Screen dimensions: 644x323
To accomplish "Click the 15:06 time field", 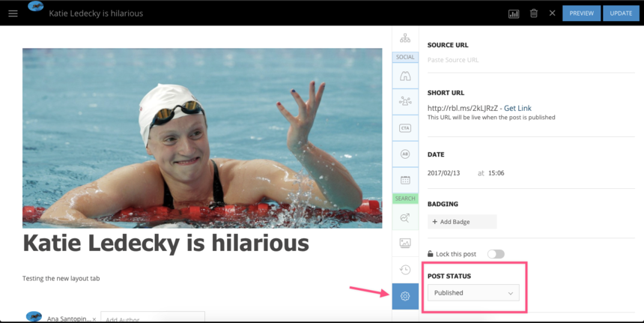I will click(x=496, y=173).
